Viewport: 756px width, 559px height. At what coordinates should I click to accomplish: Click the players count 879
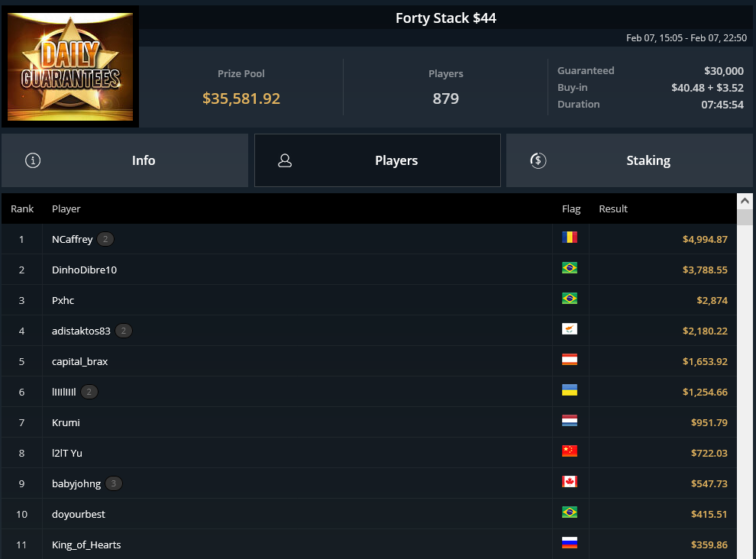click(445, 99)
